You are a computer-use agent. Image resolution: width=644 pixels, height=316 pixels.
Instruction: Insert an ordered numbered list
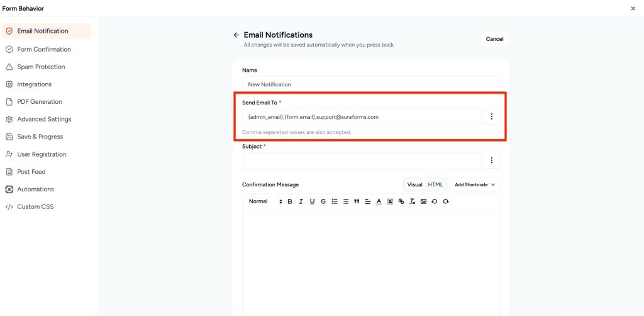[x=335, y=201]
